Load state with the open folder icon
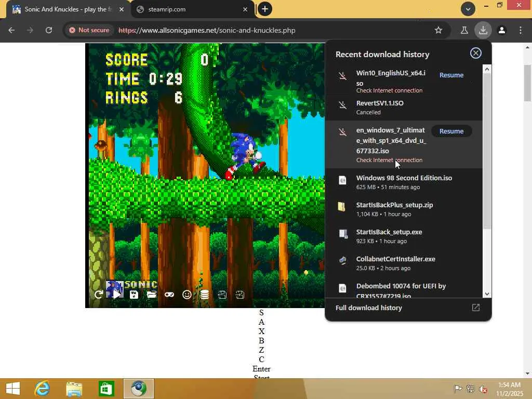Image resolution: width=532 pixels, height=399 pixels. click(x=152, y=295)
